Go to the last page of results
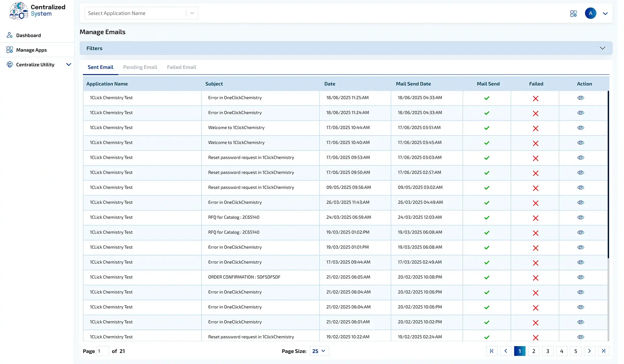Image resolution: width=624 pixels, height=364 pixels. pyautogui.click(x=604, y=351)
